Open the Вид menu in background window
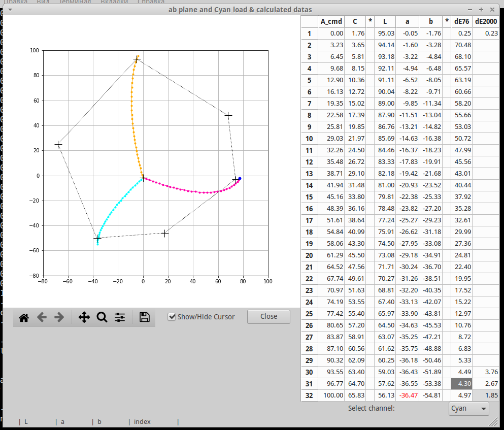Image resolution: width=504 pixels, height=430 pixels. 43,2
